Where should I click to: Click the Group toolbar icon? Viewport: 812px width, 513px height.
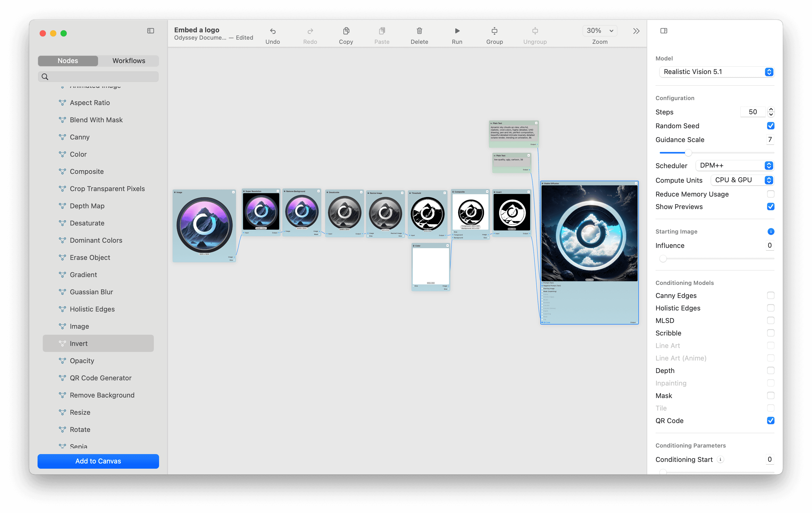pyautogui.click(x=494, y=31)
